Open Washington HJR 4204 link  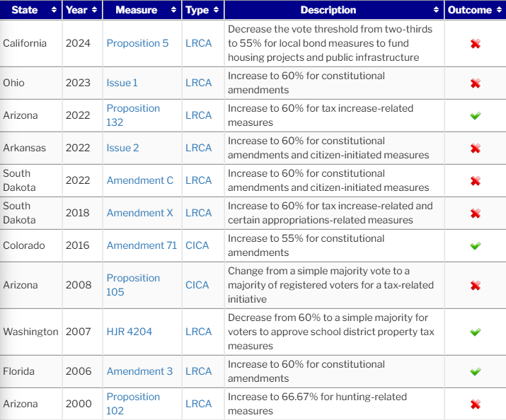coord(129,332)
